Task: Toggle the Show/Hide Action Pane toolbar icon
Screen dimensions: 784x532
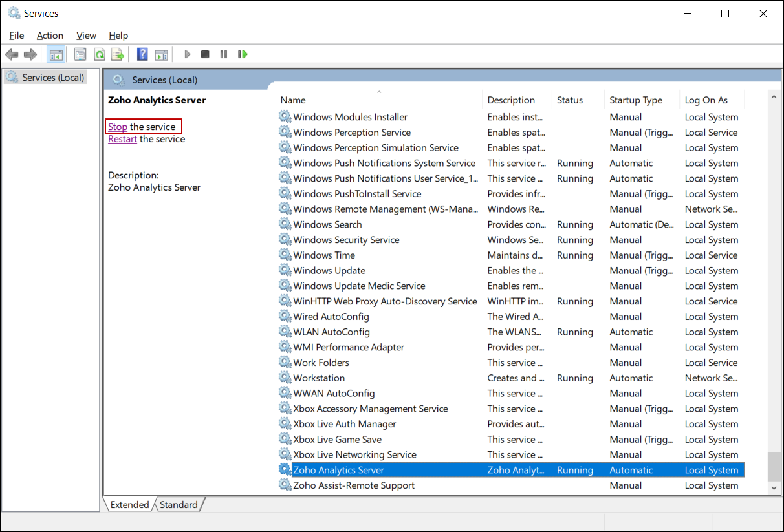Action: (161, 54)
